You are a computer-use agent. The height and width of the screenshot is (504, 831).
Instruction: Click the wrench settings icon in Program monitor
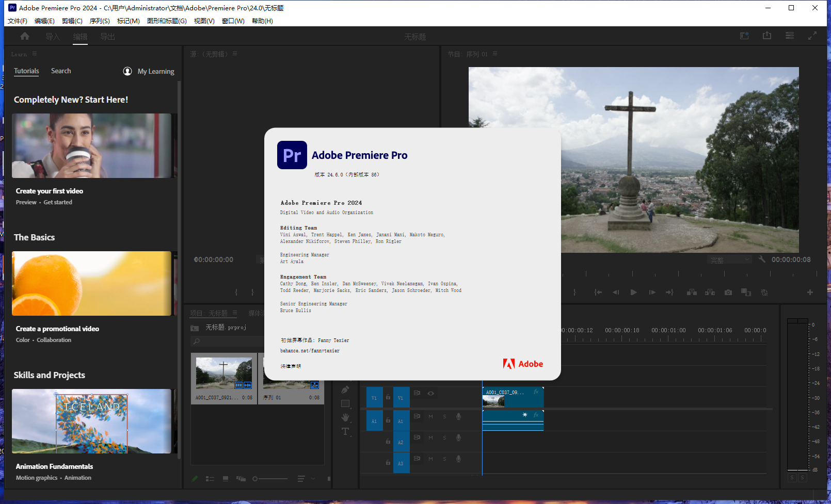click(762, 259)
